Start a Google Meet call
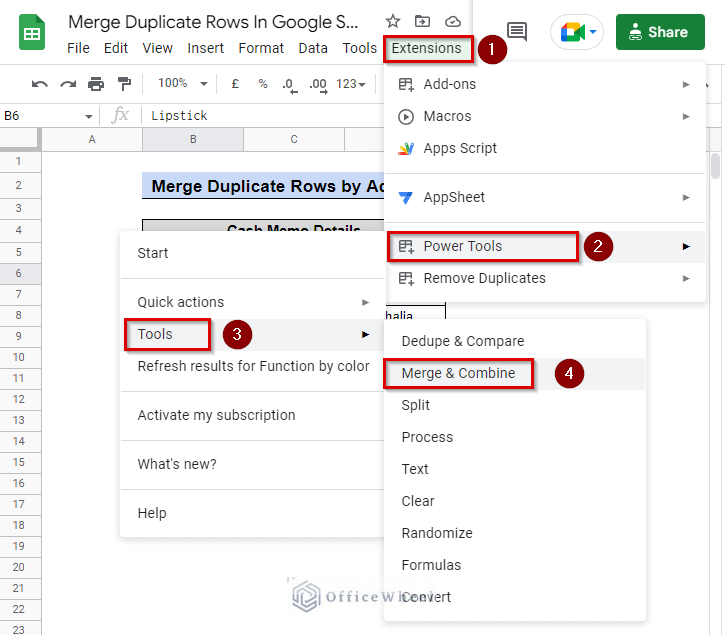725x635 pixels. coord(572,32)
